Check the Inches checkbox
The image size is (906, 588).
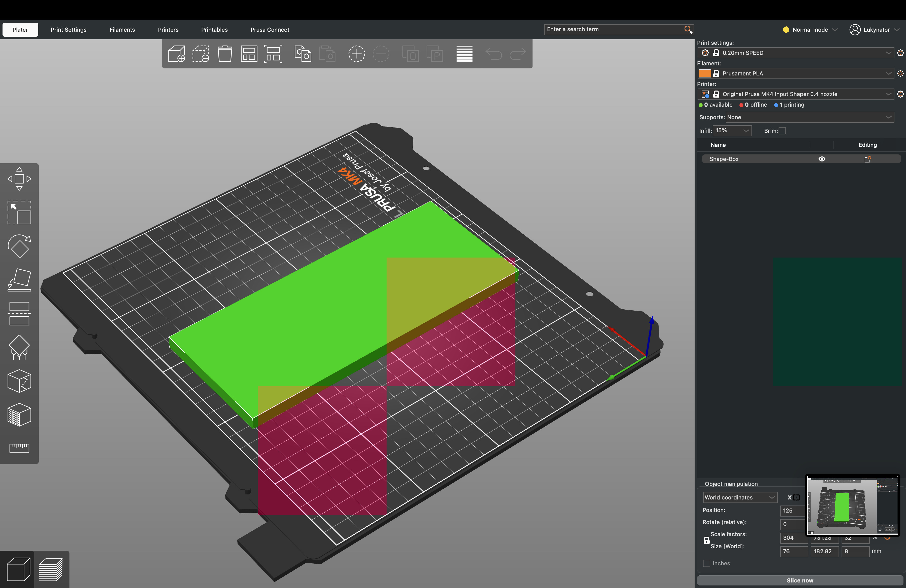[706, 563]
